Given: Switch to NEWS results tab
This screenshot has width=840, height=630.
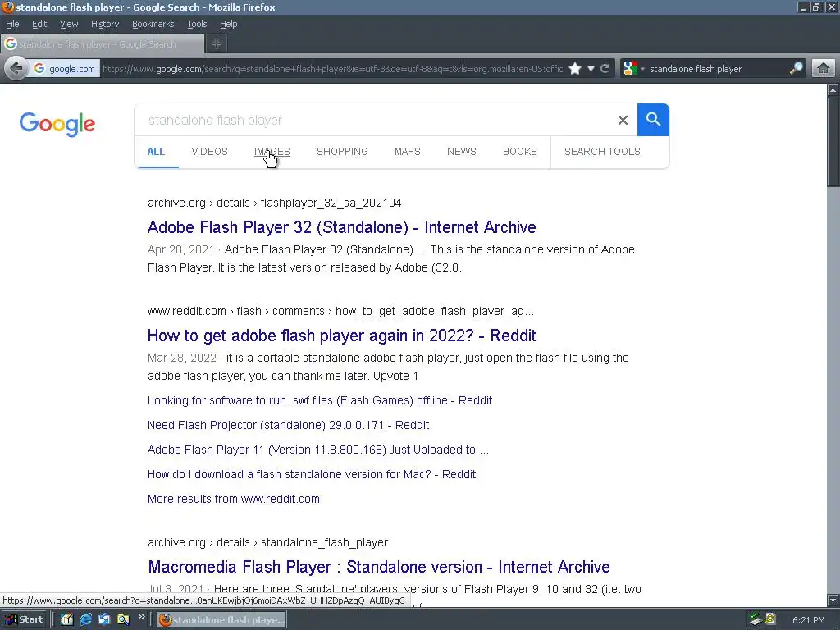Looking at the screenshot, I should pos(462,152).
